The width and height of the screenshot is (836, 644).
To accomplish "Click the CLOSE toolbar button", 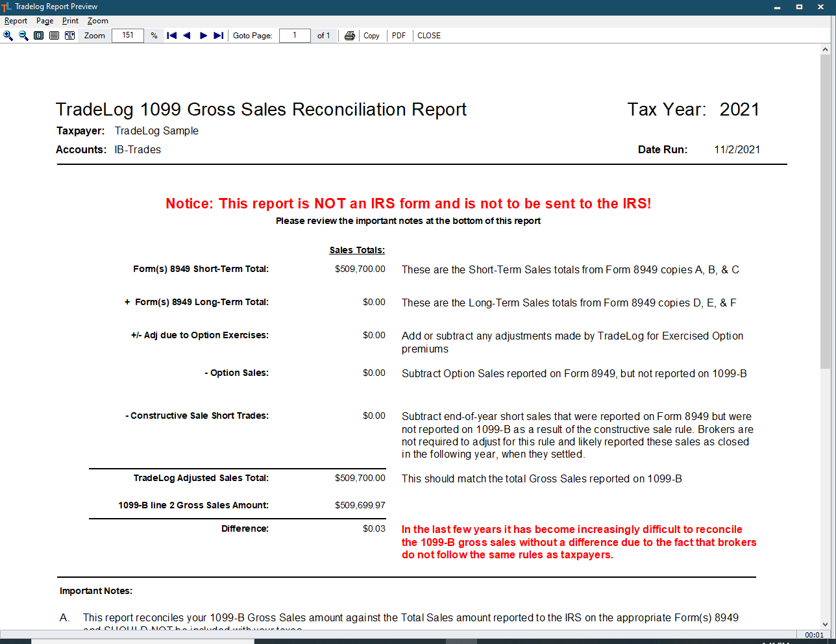I will (429, 36).
